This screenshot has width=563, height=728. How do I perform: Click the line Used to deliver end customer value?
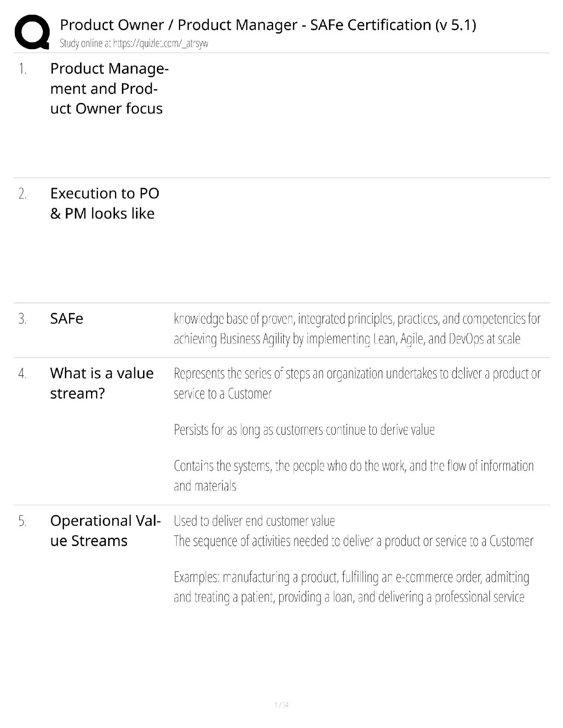[254, 521]
